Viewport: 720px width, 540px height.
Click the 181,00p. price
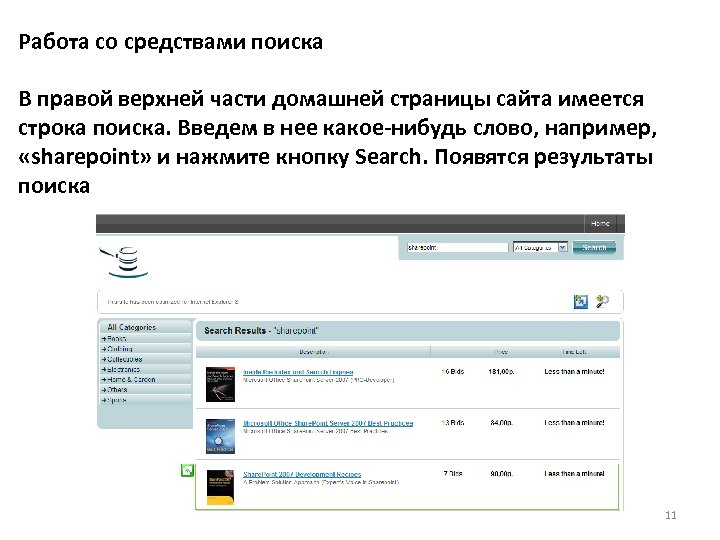coord(501,371)
